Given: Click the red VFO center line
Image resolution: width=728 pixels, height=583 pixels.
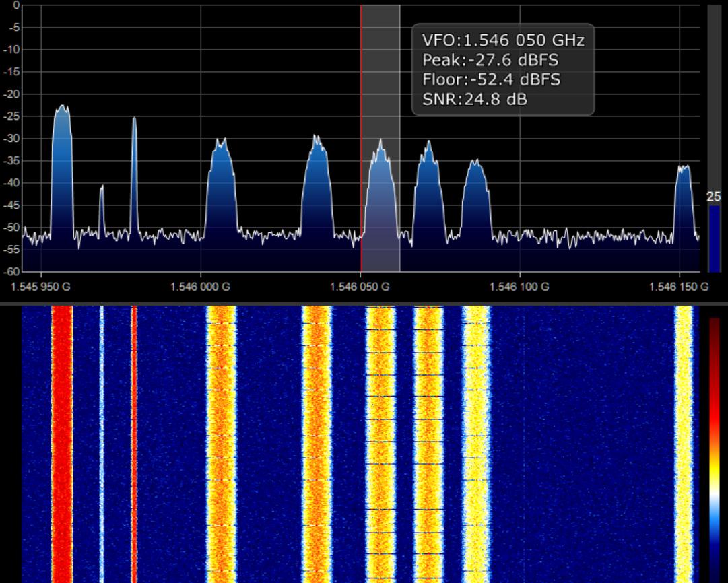Looking at the screenshot, I should tap(361, 138).
